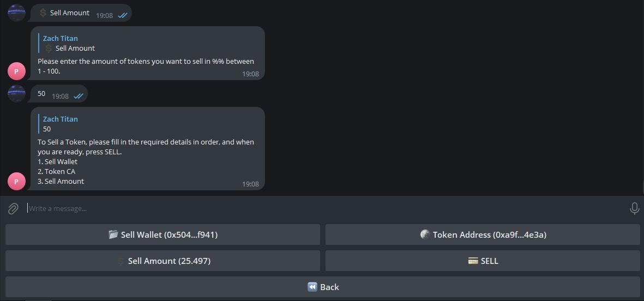Click the user avatar beside Sell Amount message
Image resolution: width=644 pixels, height=301 pixels.
coord(16,13)
